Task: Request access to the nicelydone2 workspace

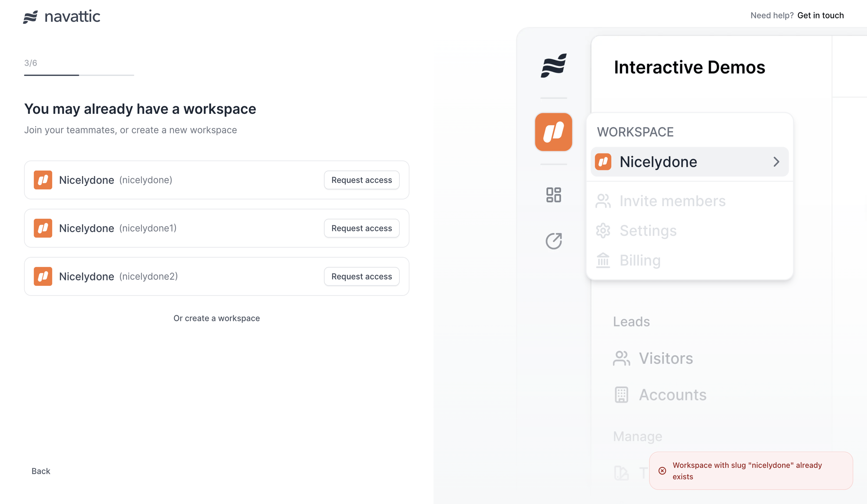Action: pos(362,276)
